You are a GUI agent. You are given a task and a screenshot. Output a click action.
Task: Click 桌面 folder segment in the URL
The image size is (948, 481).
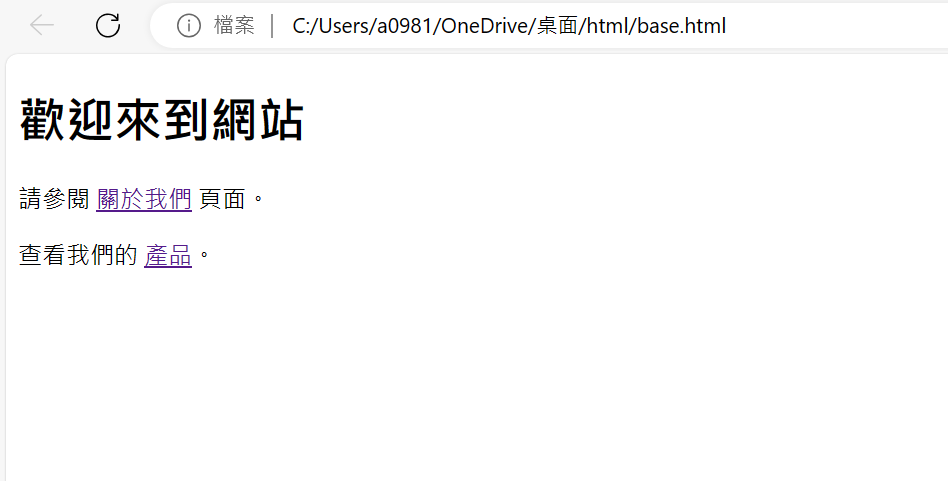[x=558, y=26]
